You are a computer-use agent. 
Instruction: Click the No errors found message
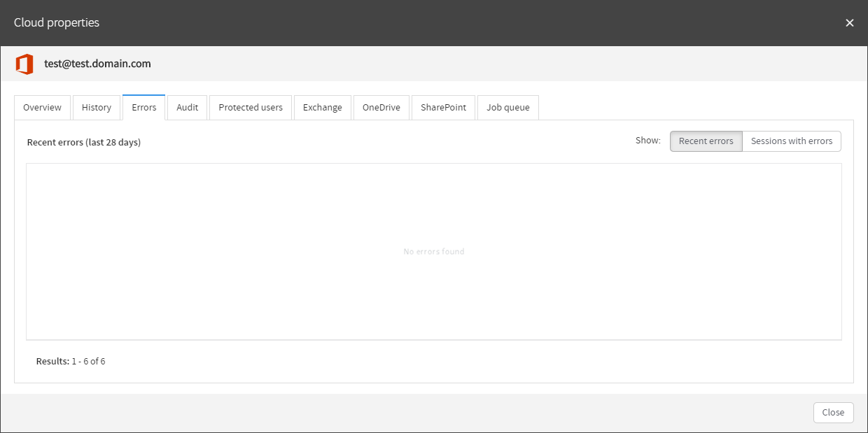pos(434,252)
